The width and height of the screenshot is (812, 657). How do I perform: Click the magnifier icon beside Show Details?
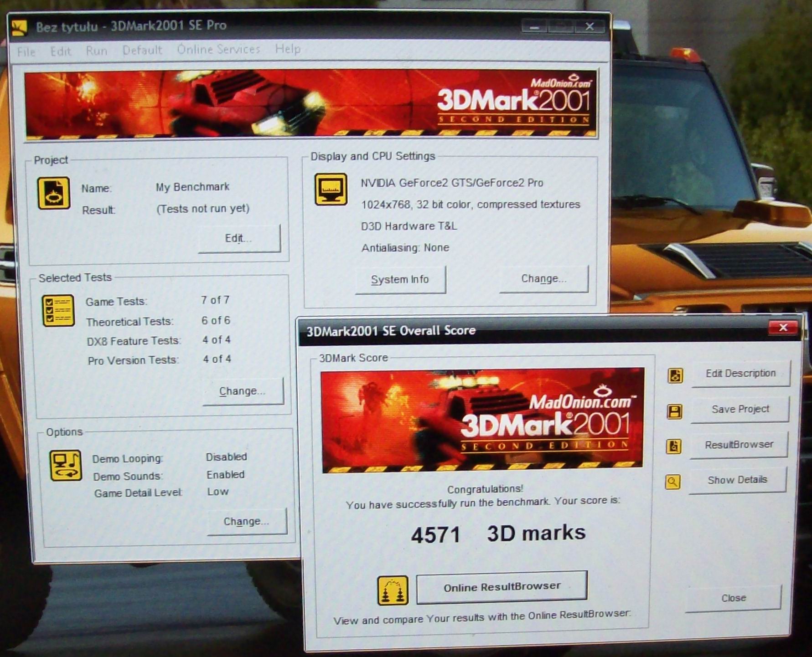point(673,482)
